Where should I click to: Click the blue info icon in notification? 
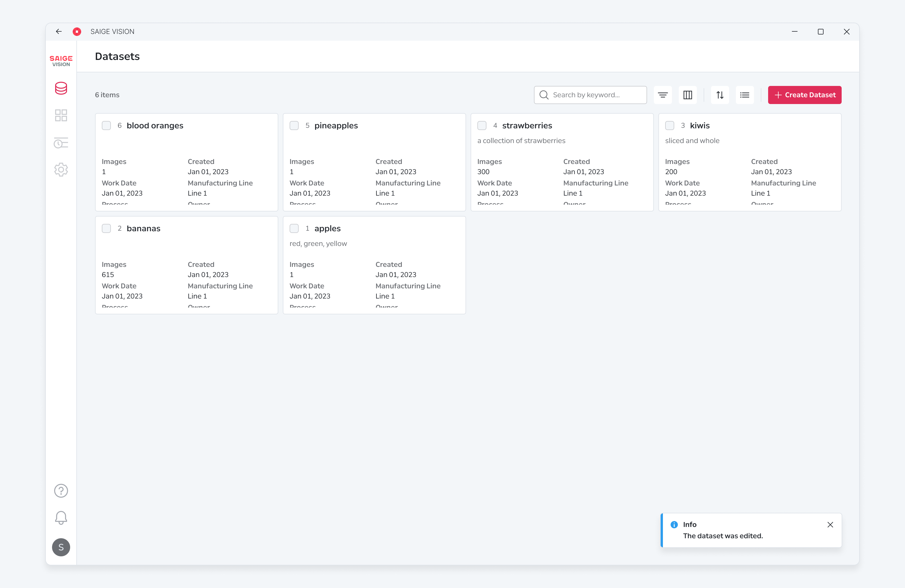point(674,524)
